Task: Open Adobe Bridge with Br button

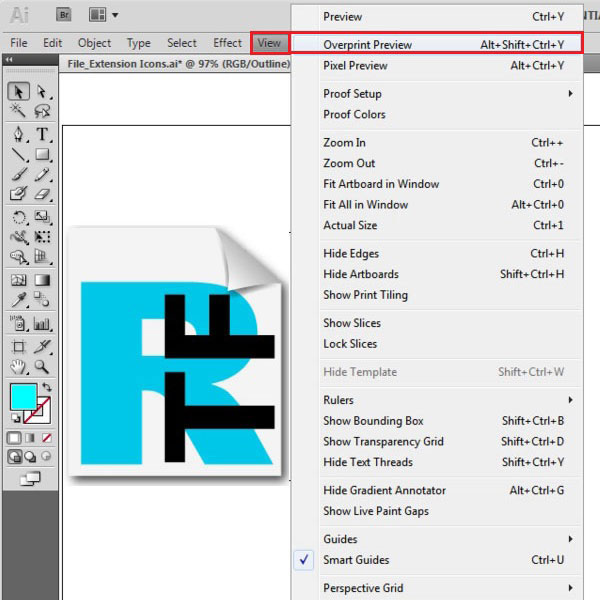Action: (64, 15)
